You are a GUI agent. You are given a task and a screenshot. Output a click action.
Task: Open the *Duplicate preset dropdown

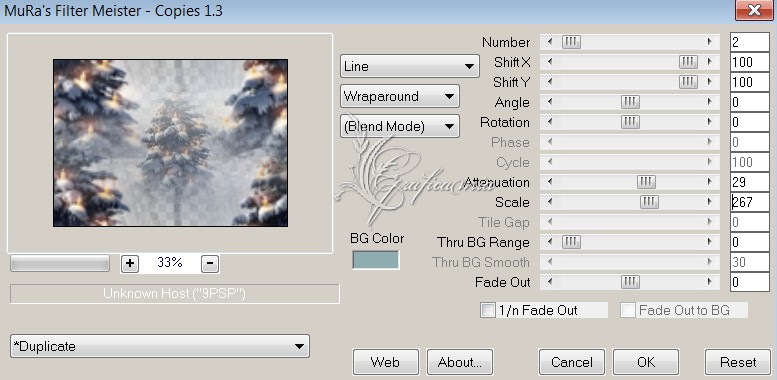pyautogui.click(x=160, y=346)
